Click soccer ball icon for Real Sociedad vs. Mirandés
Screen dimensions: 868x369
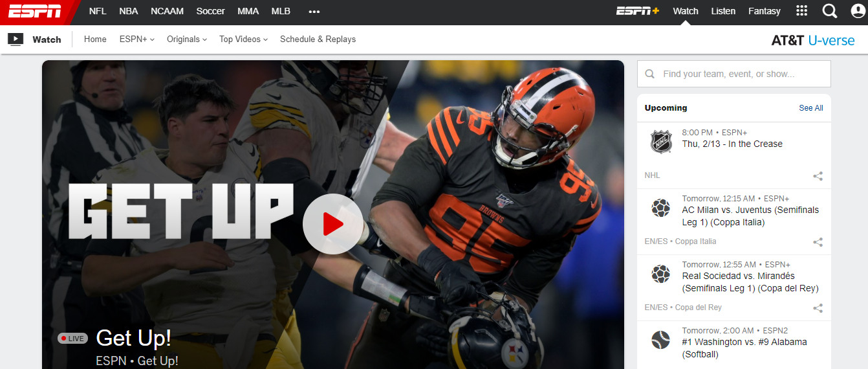click(x=661, y=274)
